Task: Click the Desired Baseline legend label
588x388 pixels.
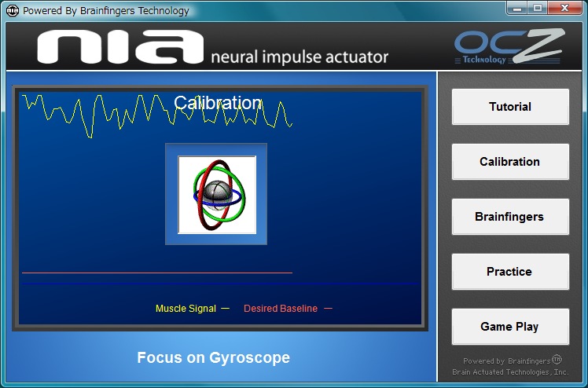Action: [x=281, y=309]
